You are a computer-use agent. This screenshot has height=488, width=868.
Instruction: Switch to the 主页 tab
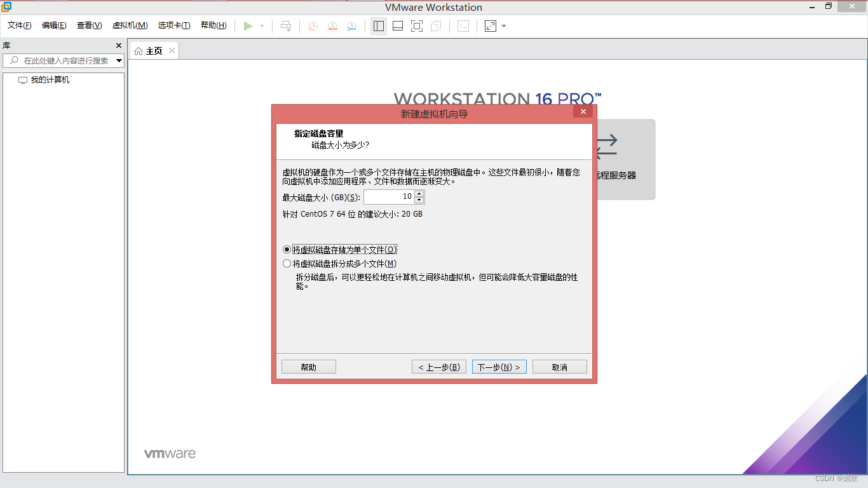pyautogui.click(x=154, y=51)
